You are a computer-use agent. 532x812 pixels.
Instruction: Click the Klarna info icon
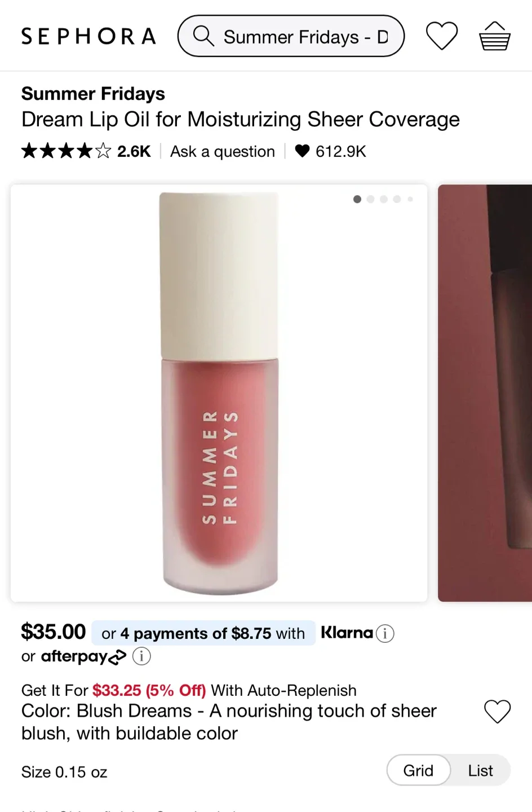pyautogui.click(x=385, y=633)
